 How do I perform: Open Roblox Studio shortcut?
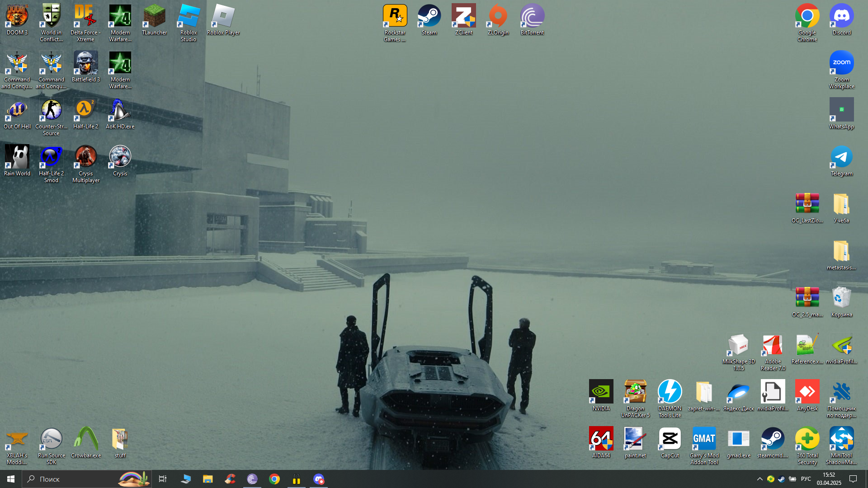click(x=189, y=23)
